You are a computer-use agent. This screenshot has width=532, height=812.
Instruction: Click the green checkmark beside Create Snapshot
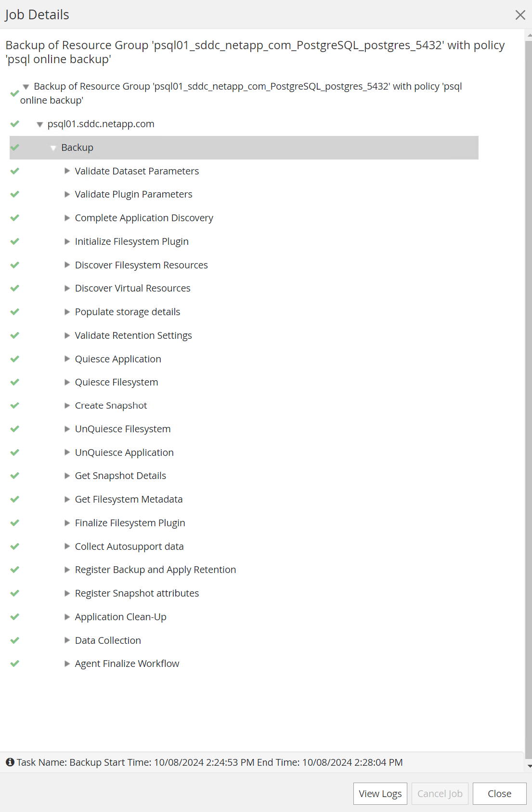tap(15, 406)
